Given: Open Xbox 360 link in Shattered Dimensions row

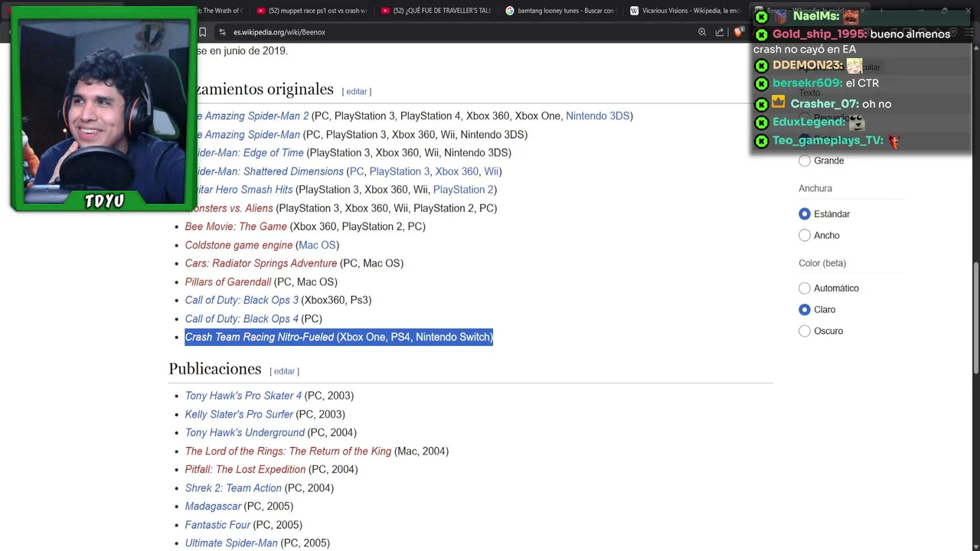Looking at the screenshot, I should (457, 171).
